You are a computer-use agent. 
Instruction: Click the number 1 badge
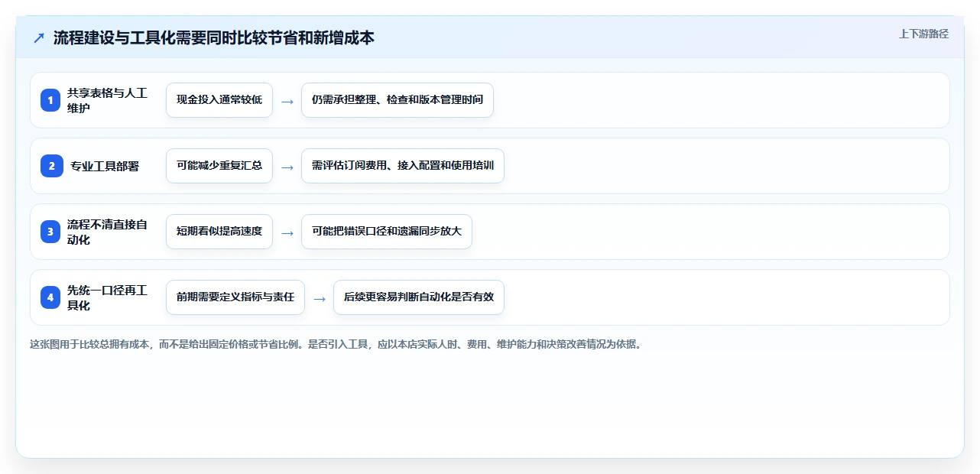[x=50, y=100]
